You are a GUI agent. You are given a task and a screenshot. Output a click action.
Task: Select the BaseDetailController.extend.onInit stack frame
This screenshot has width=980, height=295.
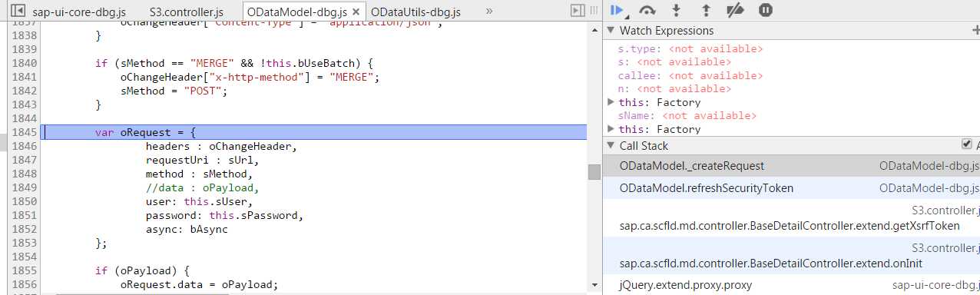click(x=791, y=256)
